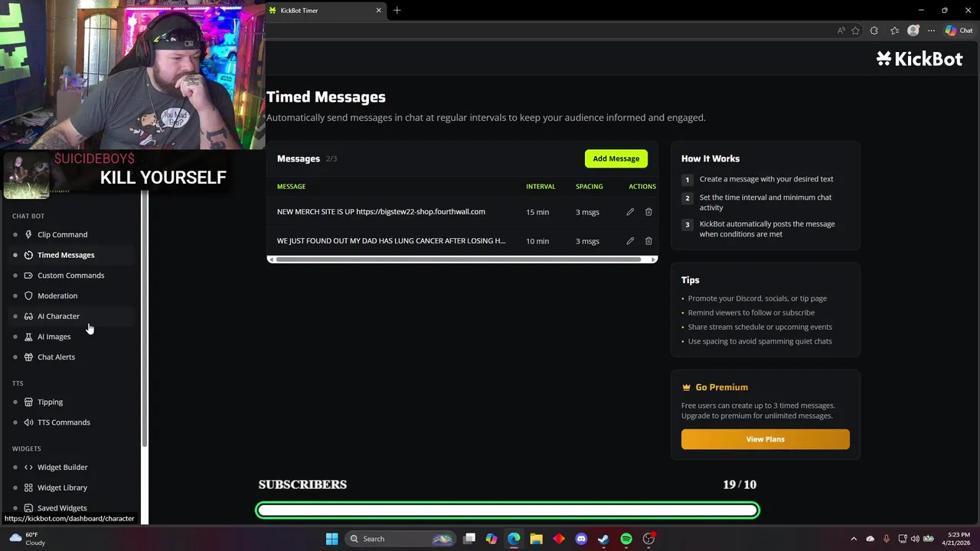The width and height of the screenshot is (980, 551).
Task: Delete the NEW MERCH SITE message
Action: pos(648,212)
